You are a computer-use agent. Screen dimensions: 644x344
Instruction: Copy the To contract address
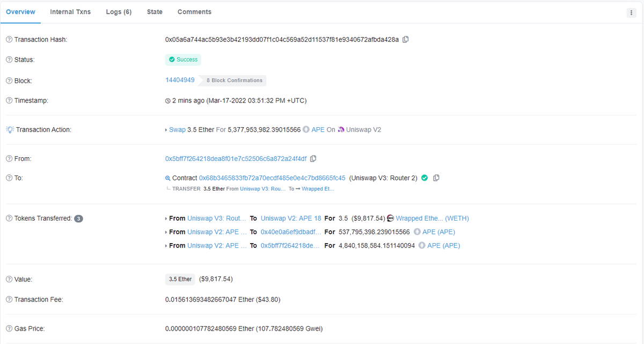click(436, 178)
